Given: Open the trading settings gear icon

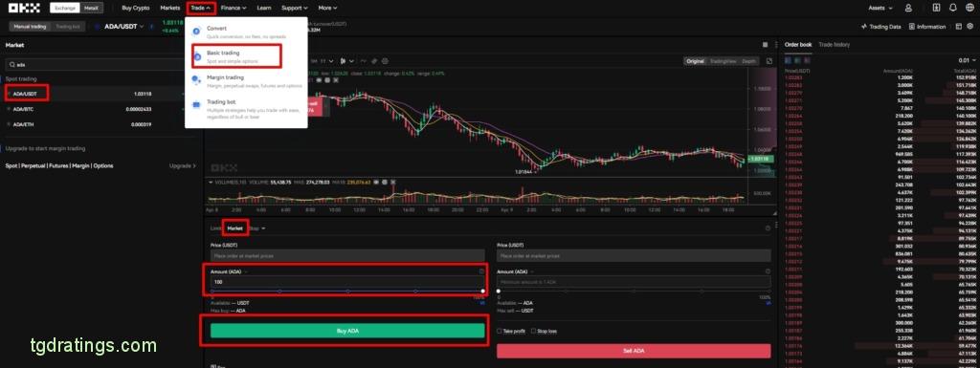Looking at the screenshot, I should 970,27.
